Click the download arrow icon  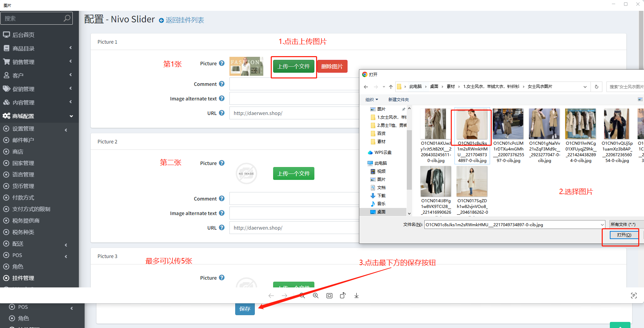(x=356, y=296)
